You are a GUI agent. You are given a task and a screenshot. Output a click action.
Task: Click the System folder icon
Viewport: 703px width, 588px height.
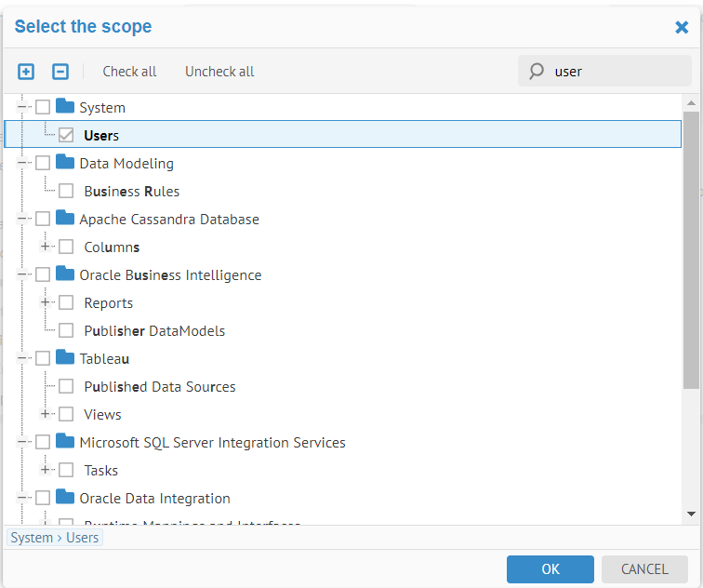coord(65,107)
